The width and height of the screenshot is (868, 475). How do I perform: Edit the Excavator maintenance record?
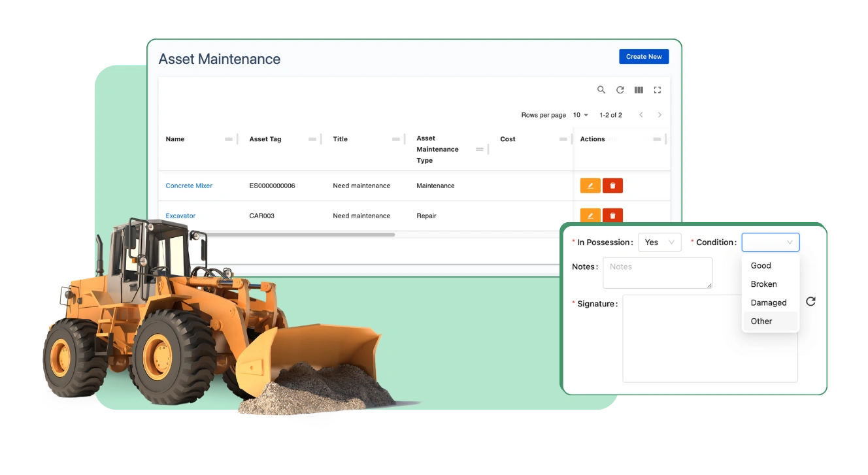pos(590,215)
